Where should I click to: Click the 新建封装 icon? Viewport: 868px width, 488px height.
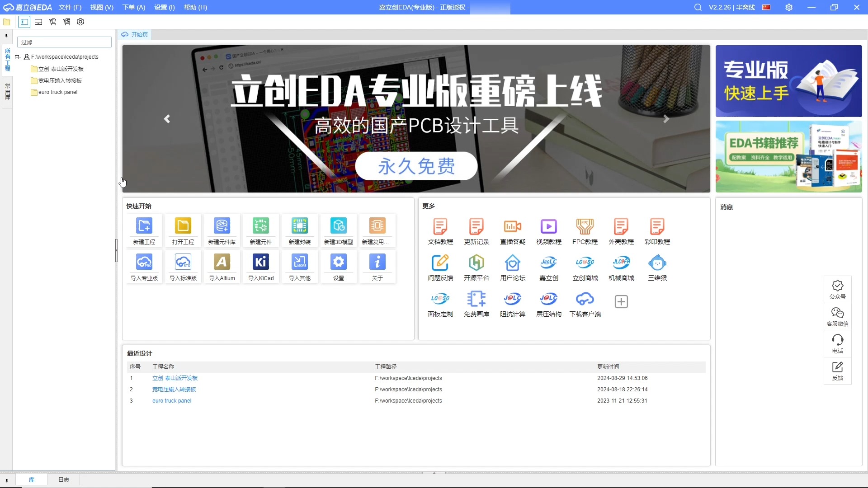300,226
